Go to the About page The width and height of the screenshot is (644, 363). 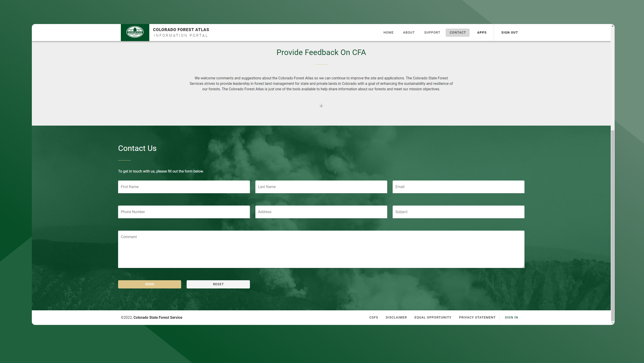click(x=409, y=33)
